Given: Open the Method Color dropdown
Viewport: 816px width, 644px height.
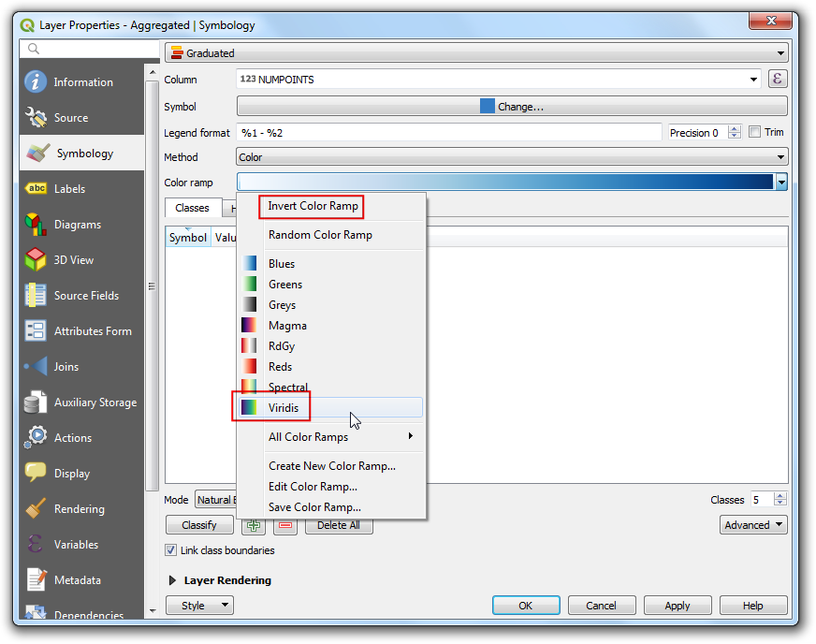Looking at the screenshot, I should click(x=512, y=156).
